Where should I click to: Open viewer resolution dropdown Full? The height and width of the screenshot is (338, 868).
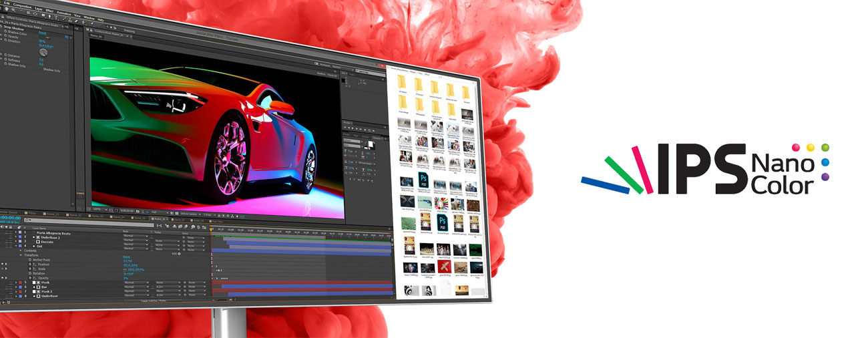[x=160, y=212]
